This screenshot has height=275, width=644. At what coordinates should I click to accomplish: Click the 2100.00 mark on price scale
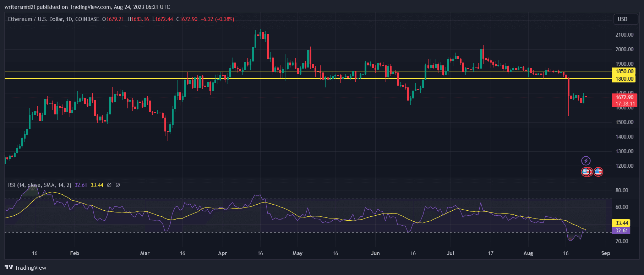click(x=624, y=35)
